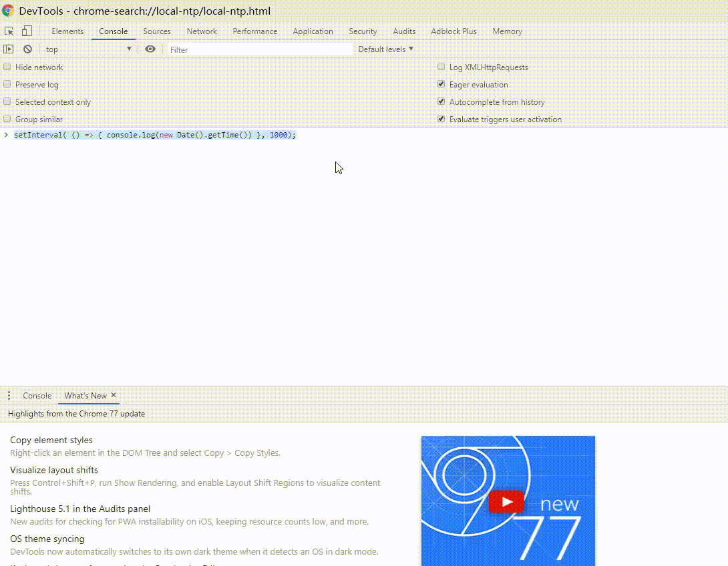This screenshot has width=728, height=566.
Task: Toggle the device toolbar icon
Action: 27,31
